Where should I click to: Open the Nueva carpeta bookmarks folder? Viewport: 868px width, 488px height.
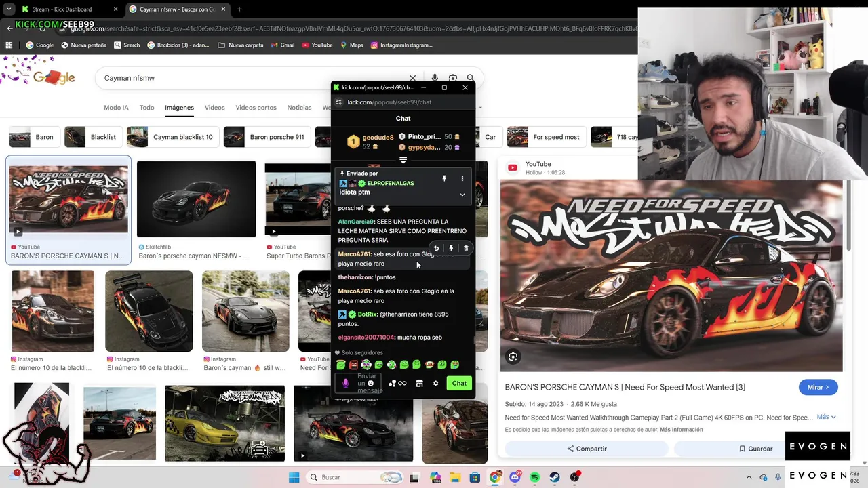[x=240, y=45]
